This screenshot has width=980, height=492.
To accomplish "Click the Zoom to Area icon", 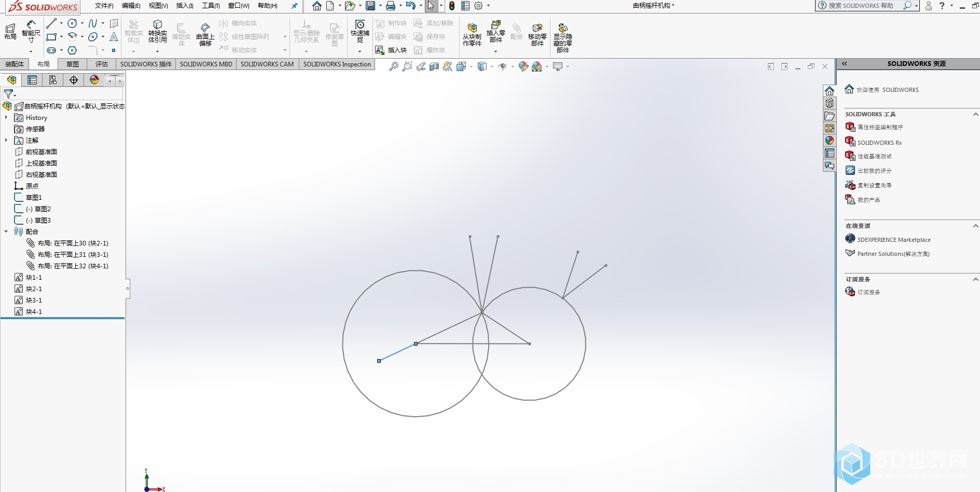I will (407, 66).
